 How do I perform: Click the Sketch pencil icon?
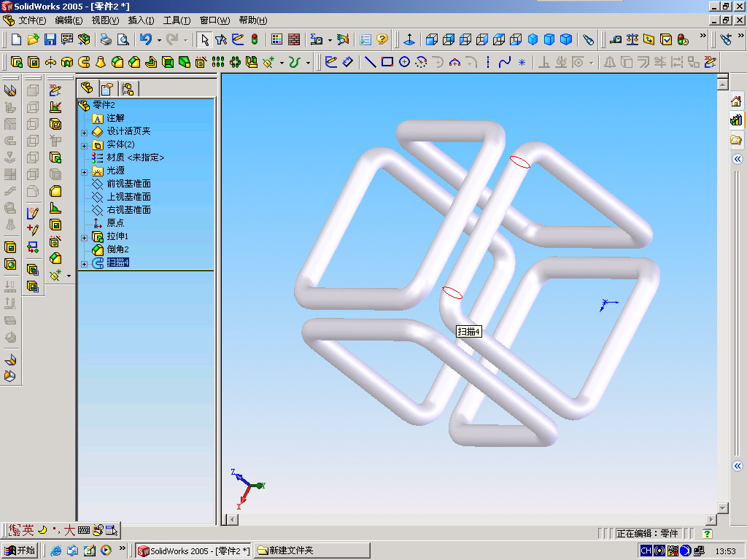331,62
